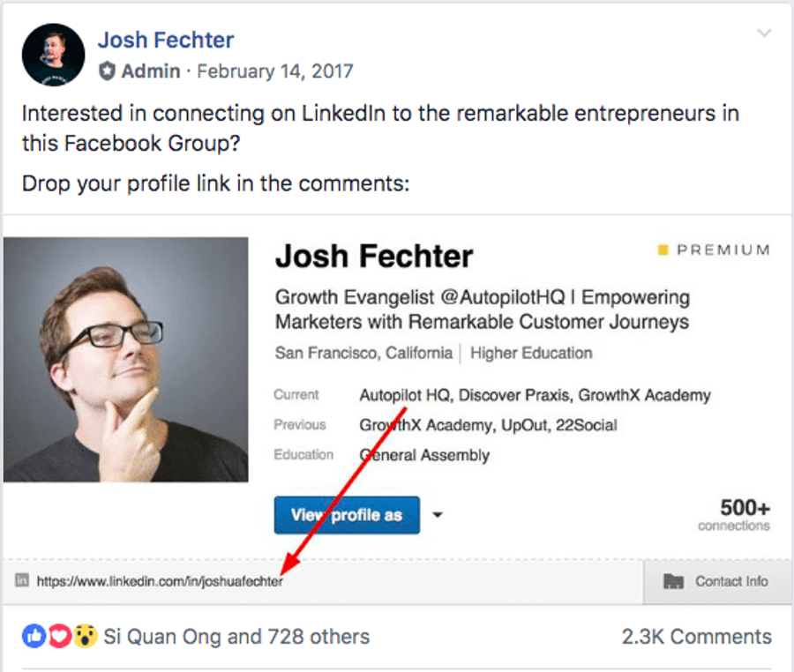The height and width of the screenshot is (672, 794).
Task: Click the Wow reaction emoji icon
Action: pos(85,636)
